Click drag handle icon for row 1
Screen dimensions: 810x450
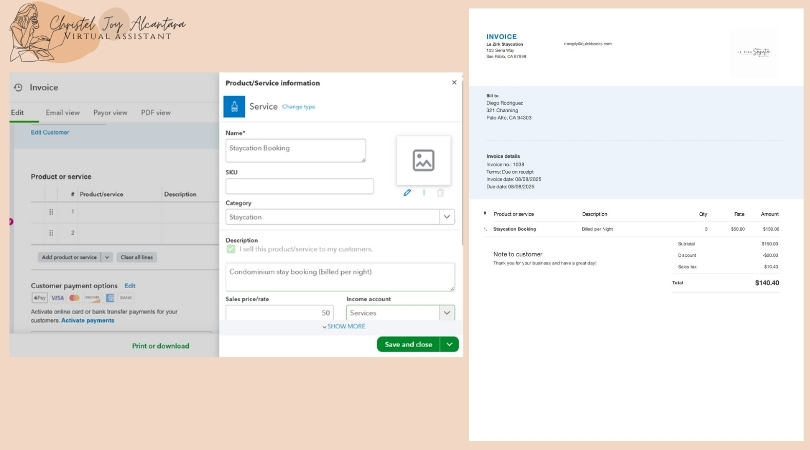pyautogui.click(x=51, y=212)
